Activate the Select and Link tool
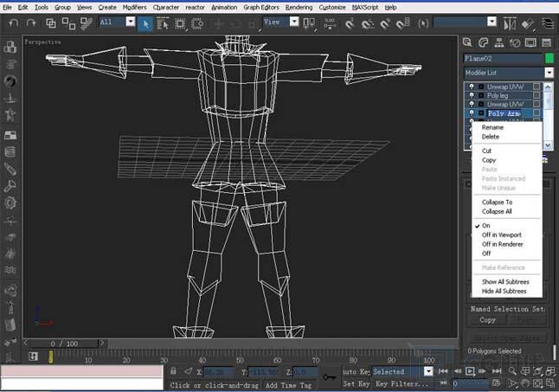The image size is (559, 392). point(51,23)
